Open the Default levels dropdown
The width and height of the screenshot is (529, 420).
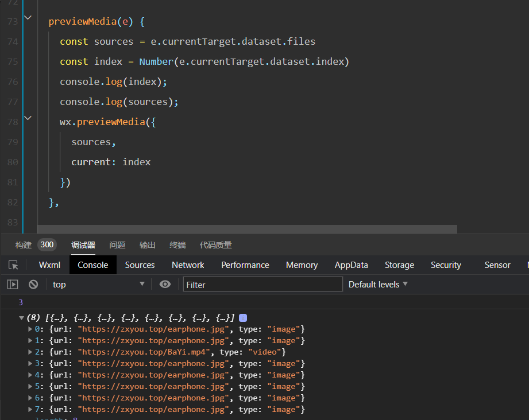[x=378, y=285]
